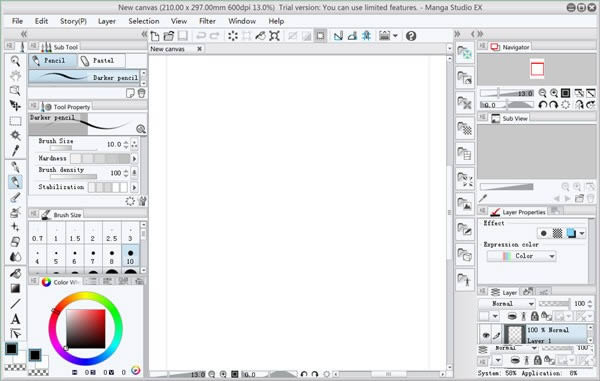Select brush size 0.7 preset
The width and height of the screenshot is (600, 381).
tap(37, 233)
